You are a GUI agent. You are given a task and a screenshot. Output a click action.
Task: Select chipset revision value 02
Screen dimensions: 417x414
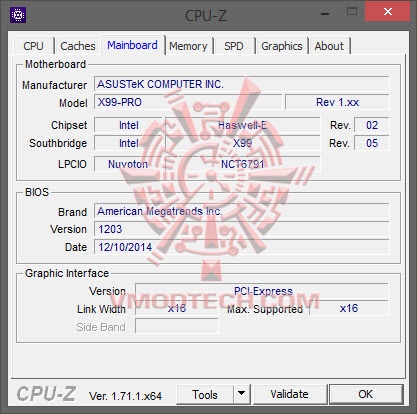click(372, 125)
